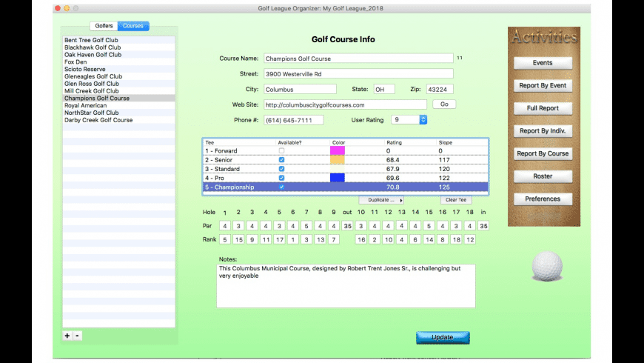Click into the Course Name field
The height and width of the screenshot is (363, 644).
358,59
